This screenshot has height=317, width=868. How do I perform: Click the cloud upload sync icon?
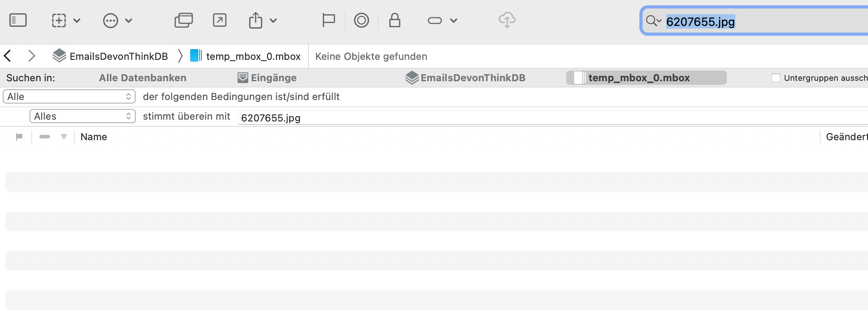tap(507, 21)
